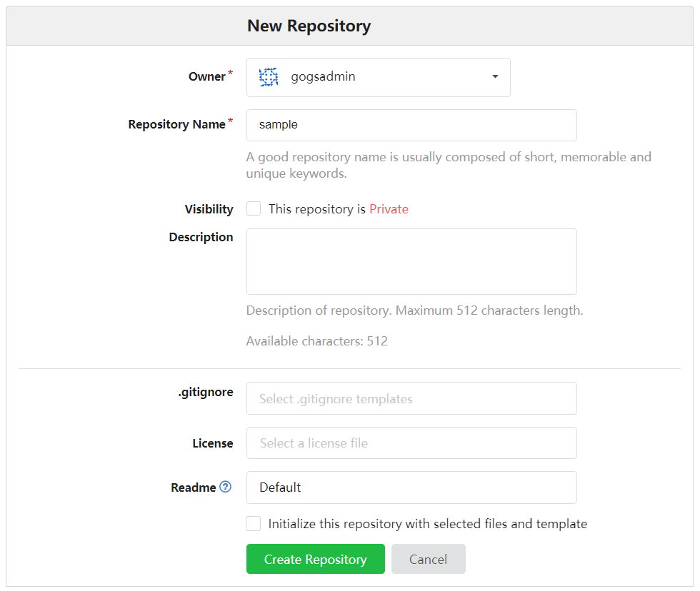
Task: Click the gogsadmin avatar icon
Action: click(x=269, y=77)
